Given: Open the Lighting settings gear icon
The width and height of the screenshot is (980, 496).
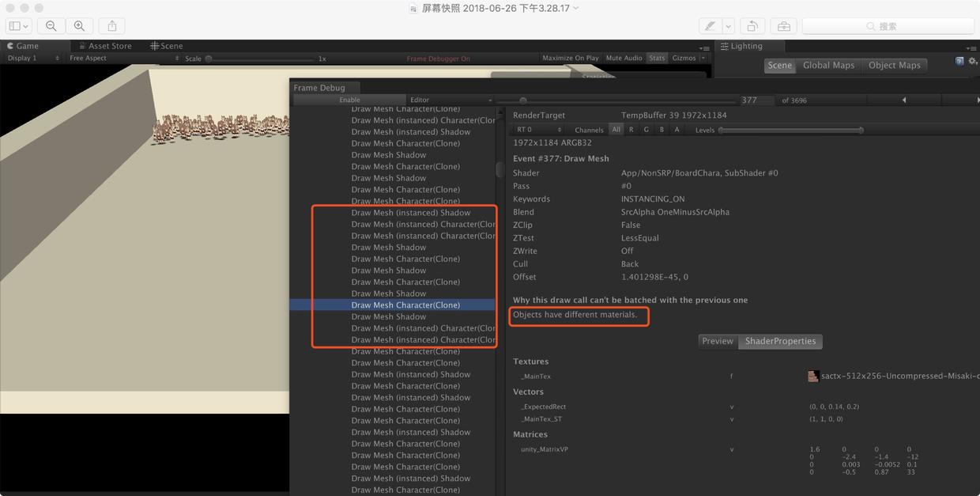Looking at the screenshot, I should coord(973,61).
